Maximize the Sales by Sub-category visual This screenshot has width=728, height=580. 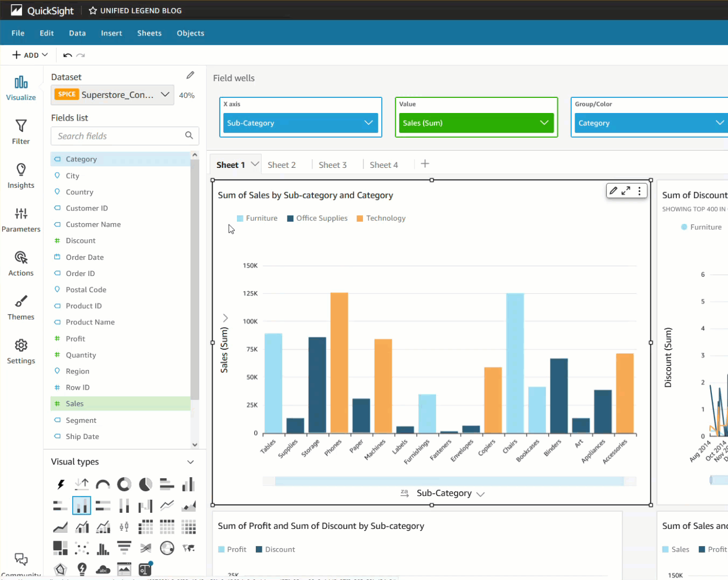(x=626, y=190)
